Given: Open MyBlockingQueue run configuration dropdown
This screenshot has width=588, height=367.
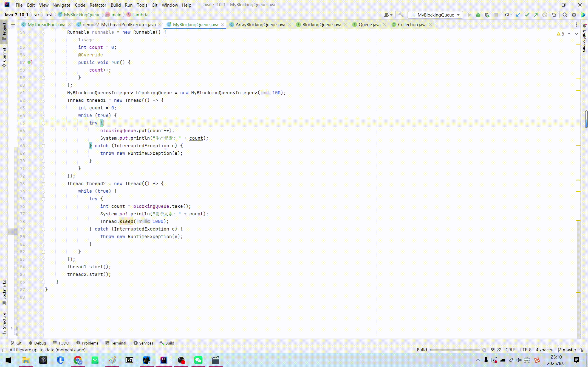Looking at the screenshot, I should tap(435, 15).
